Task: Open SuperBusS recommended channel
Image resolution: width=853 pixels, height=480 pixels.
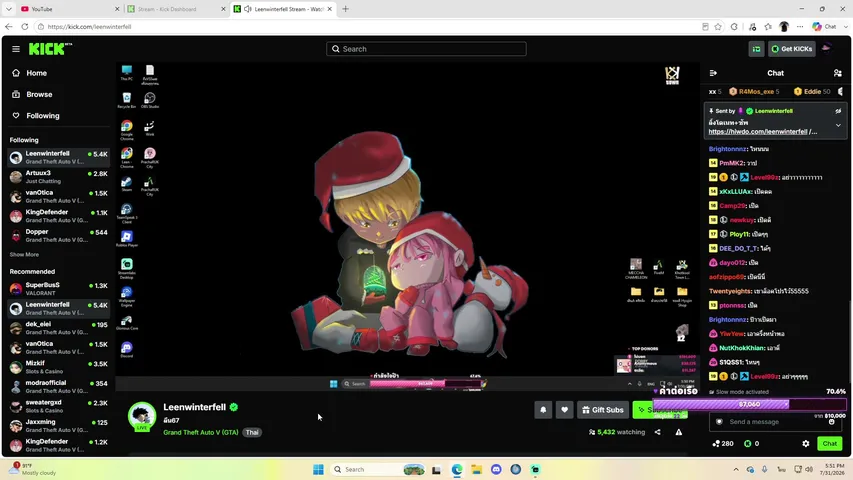Action: coord(59,289)
